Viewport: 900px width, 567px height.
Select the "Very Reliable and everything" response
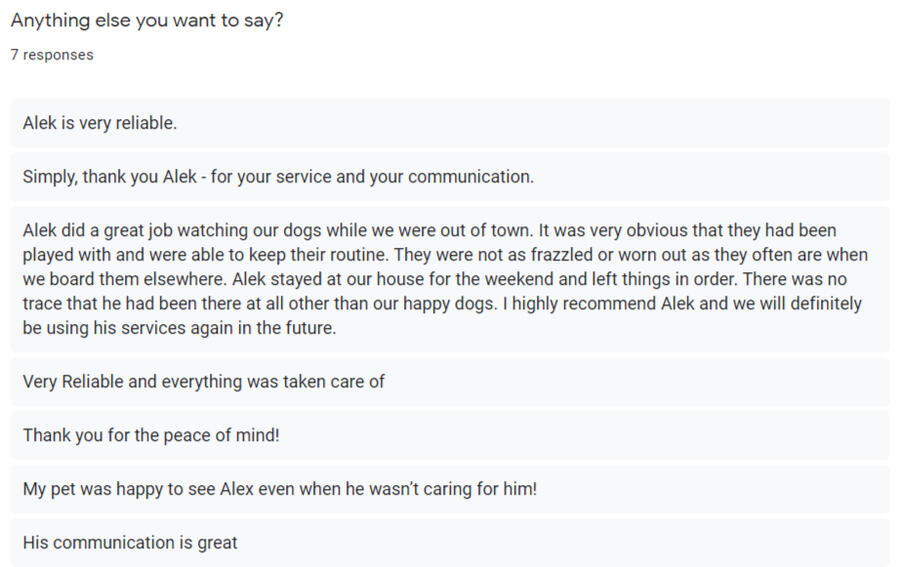(204, 381)
